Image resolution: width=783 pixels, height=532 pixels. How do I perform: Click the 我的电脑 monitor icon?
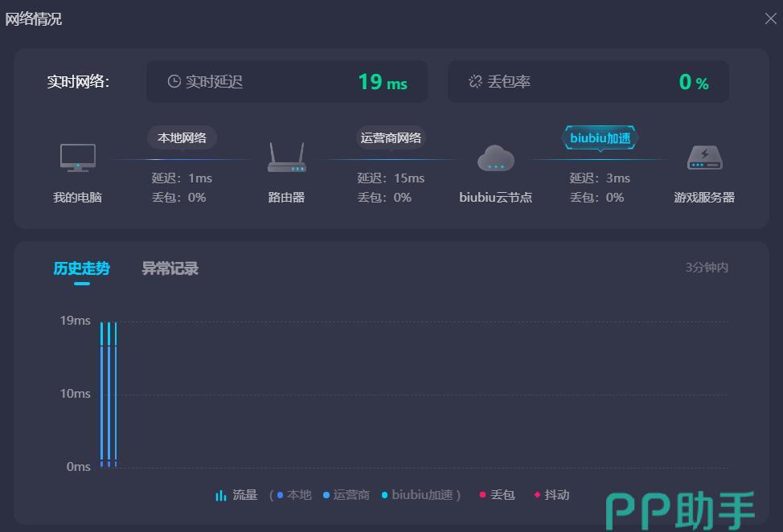(x=78, y=158)
